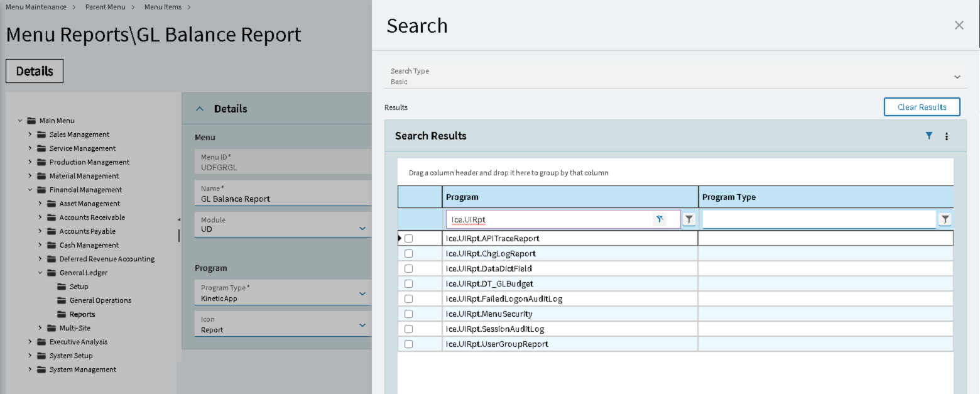Select the Ice.UIRpt.DT_GLBudget result row
Viewport: 980px width, 394px height.
(489, 284)
